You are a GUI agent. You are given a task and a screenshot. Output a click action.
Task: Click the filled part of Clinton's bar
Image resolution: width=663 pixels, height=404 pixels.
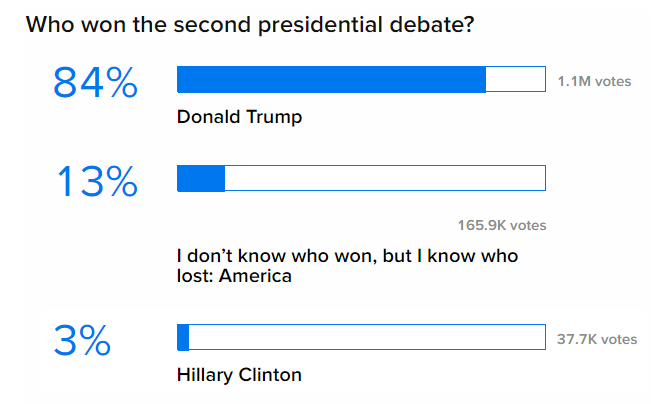(x=183, y=337)
